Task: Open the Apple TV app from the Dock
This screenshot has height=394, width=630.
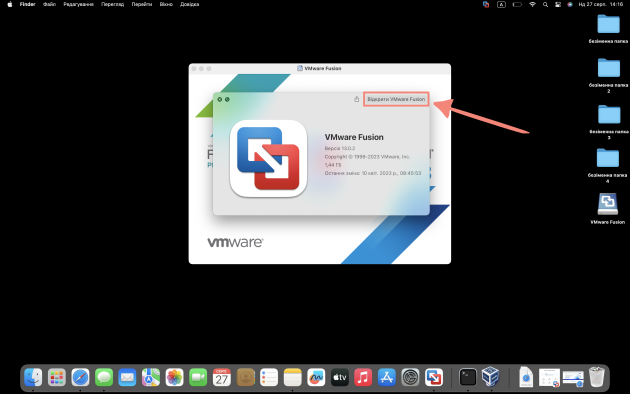Action: click(340, 378)
